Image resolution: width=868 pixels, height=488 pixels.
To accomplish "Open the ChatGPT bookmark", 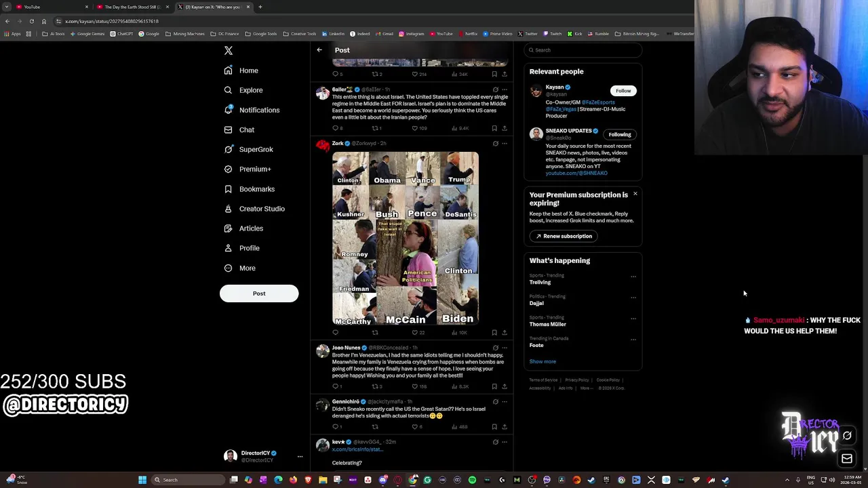I will point(122,34).
